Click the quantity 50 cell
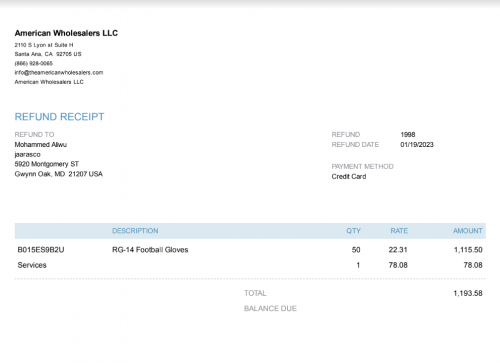Viewport: 500px width, 363px height. point(356,250)
